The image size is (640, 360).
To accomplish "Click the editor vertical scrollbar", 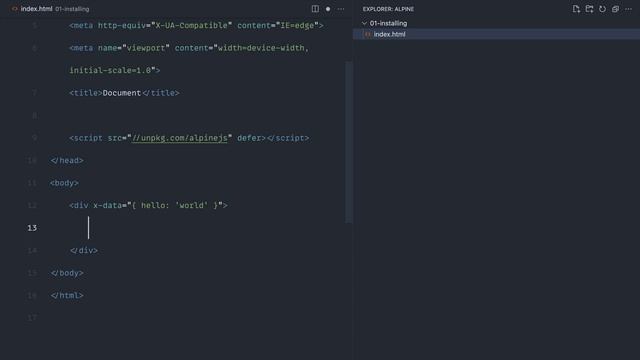I will click(x=349, y=142).
